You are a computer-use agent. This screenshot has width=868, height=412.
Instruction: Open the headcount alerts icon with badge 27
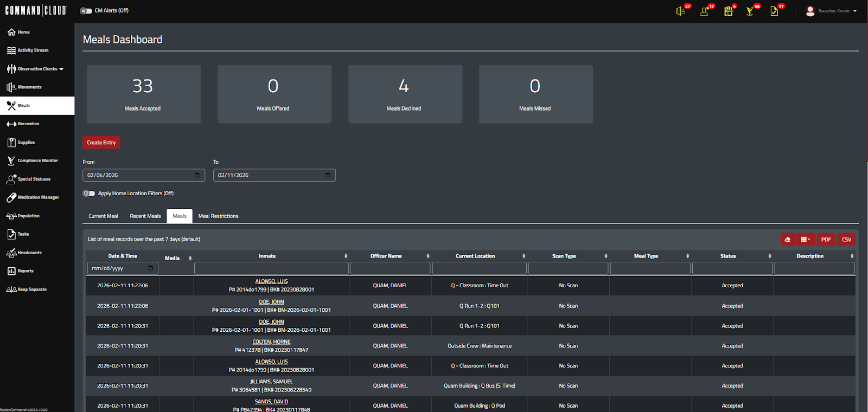pos(681,11)
